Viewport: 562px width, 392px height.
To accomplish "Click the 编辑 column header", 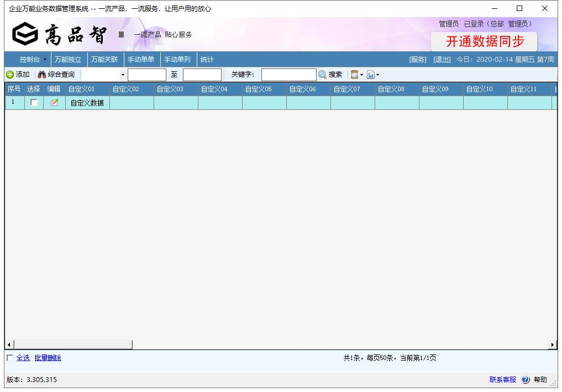I will (x=54, y=89).
